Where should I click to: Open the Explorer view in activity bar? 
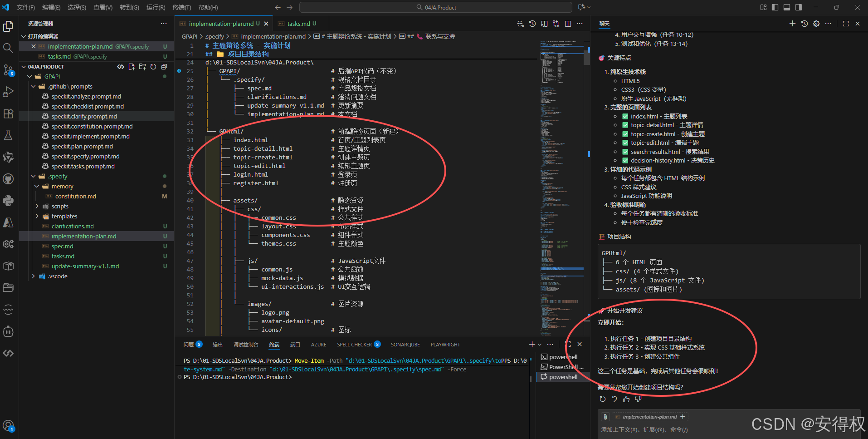pos(8,26)
